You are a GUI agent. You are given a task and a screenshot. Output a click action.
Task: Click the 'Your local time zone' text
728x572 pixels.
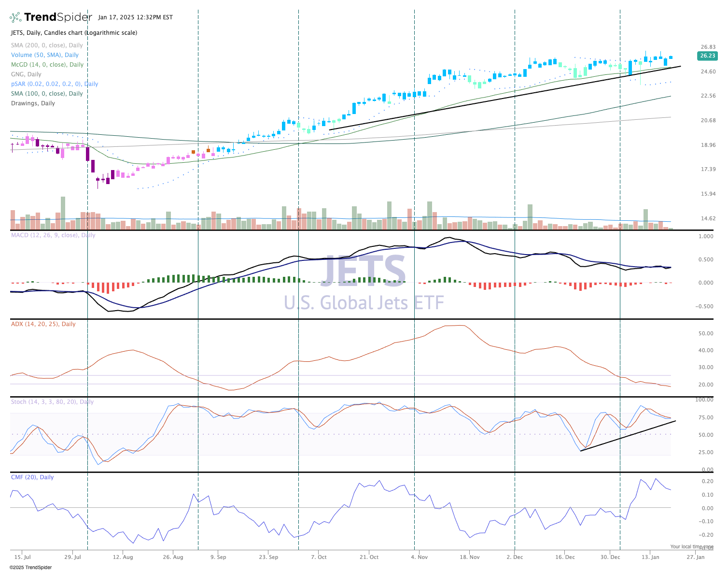click(x=691, y=547)
